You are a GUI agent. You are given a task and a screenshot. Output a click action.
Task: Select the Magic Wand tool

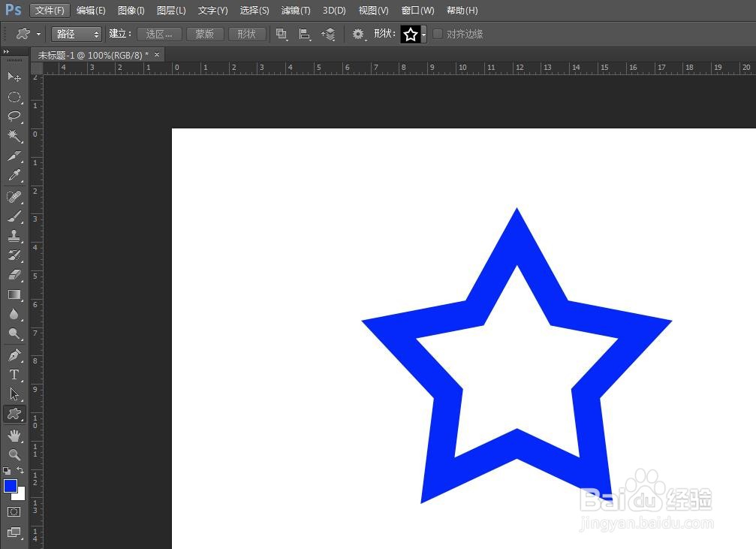tap(14, 136)
